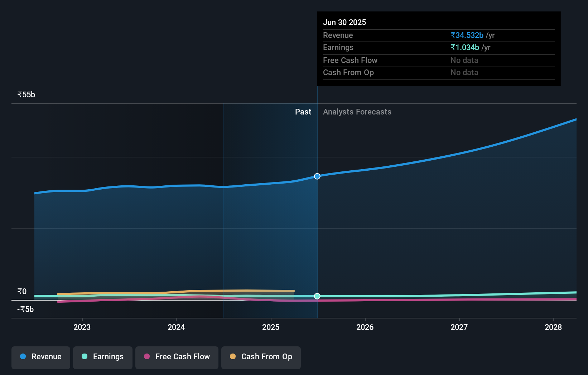The width and height of the screenshot is (588, 375).
Task: Click the No data text for Cash From Op
Action: point(464,73)
